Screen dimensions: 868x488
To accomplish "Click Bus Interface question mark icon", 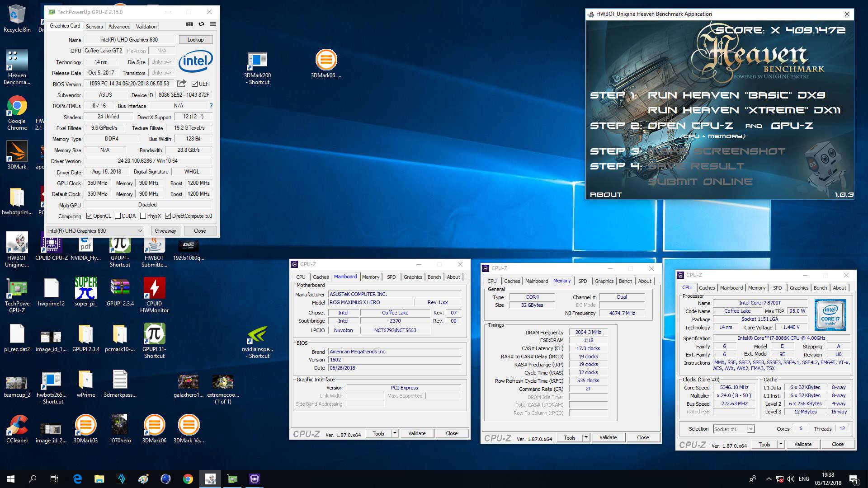I will coord(211,106).
